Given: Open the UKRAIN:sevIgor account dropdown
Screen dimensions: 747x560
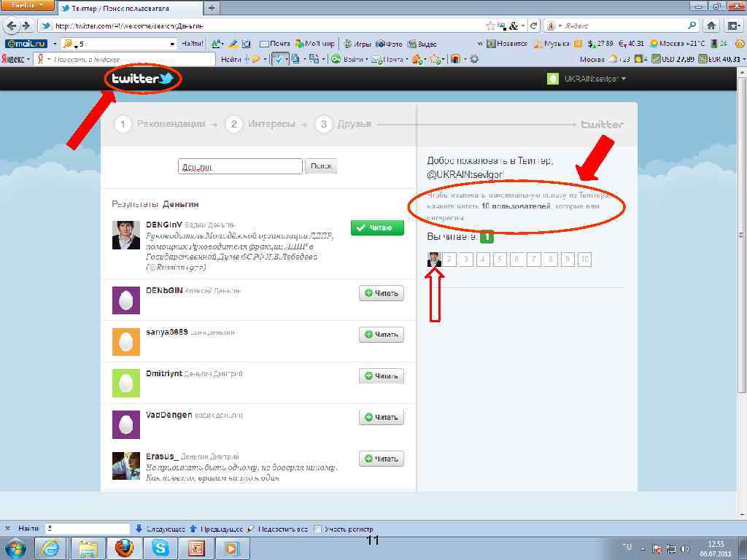Looking at the screenshot, I should click(587, 79).
